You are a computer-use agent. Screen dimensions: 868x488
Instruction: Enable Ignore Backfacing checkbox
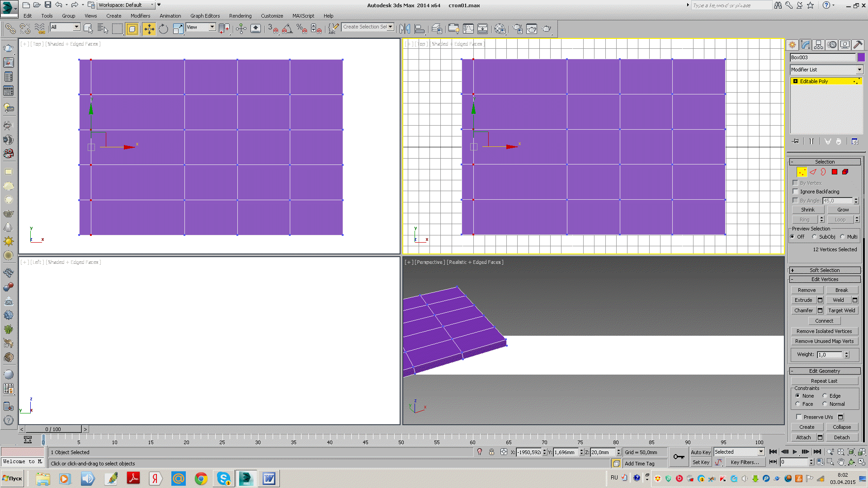(x=796, y=192)
